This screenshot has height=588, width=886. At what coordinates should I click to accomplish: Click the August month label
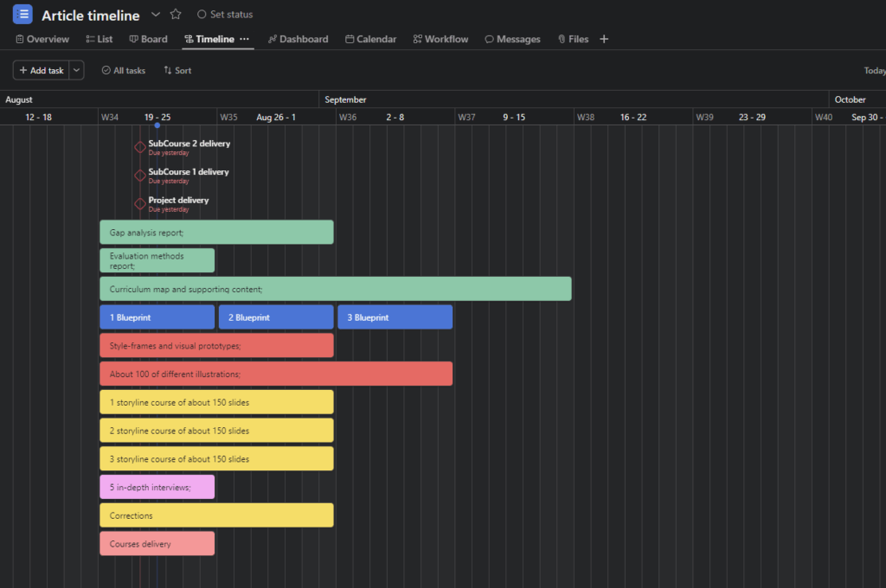[19, 99]
